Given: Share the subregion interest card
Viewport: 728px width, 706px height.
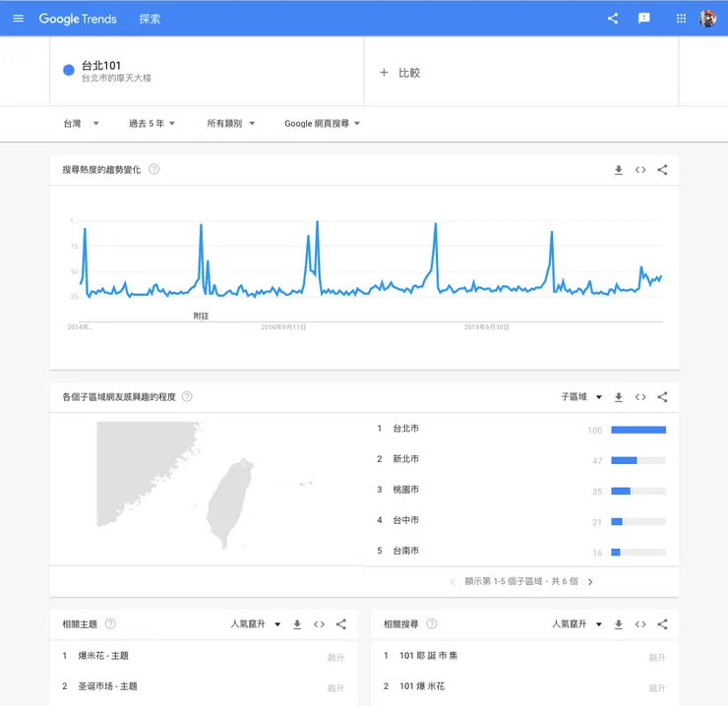Looking at the screenshot, I should (x=662, y=397).
